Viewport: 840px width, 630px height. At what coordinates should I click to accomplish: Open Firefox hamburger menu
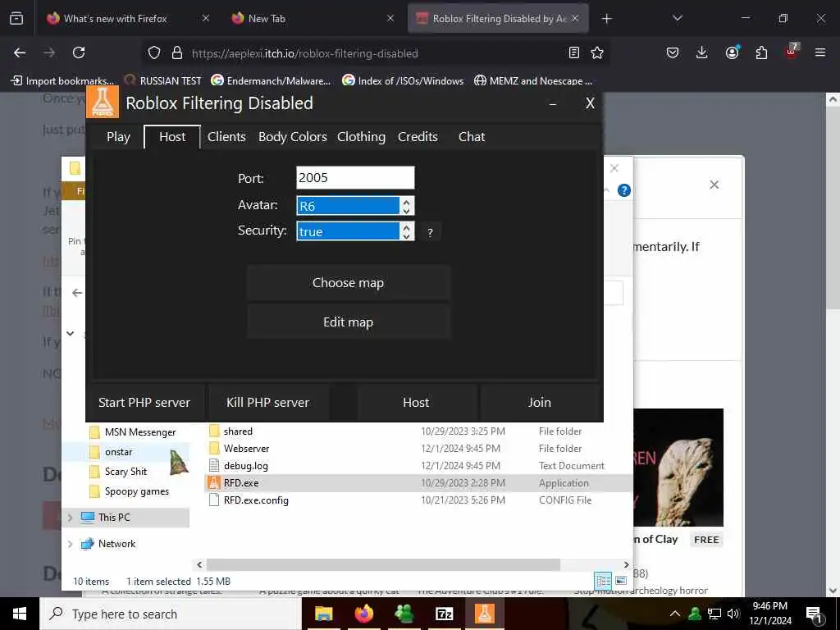click(x=819, y=52)
